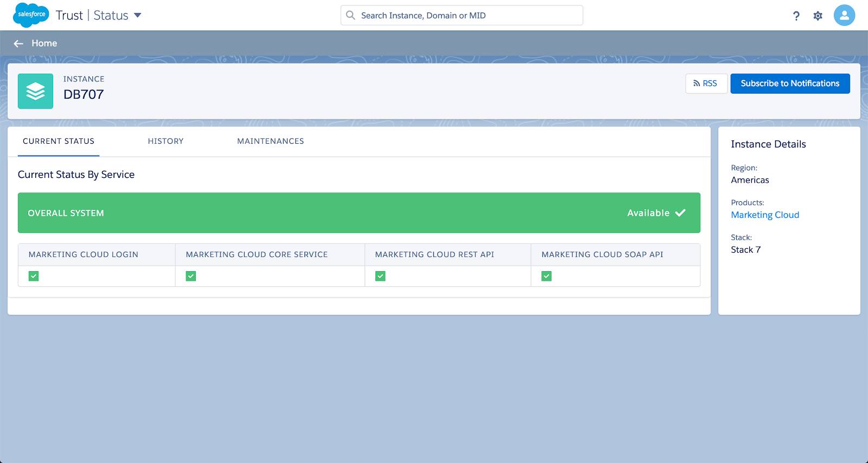Focus the Search Instance, Domain or MID field
The image size is (868, 463).
point(462,15)
